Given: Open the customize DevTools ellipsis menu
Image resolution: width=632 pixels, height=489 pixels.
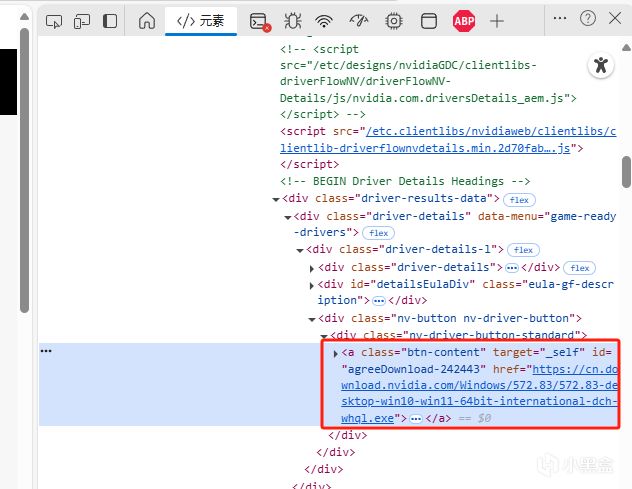Looking at the screenshot, I should (x=560, y=18).
